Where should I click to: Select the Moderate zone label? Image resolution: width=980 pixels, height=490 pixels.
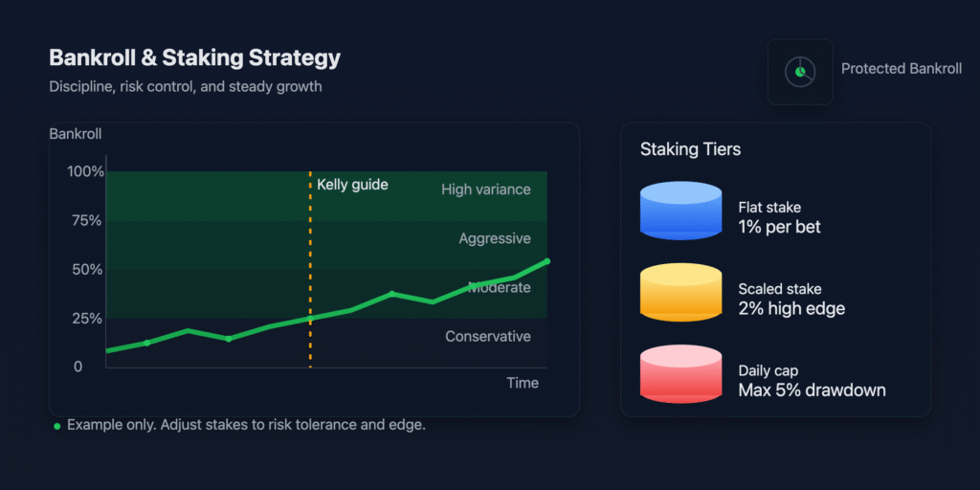pos(499,287)
